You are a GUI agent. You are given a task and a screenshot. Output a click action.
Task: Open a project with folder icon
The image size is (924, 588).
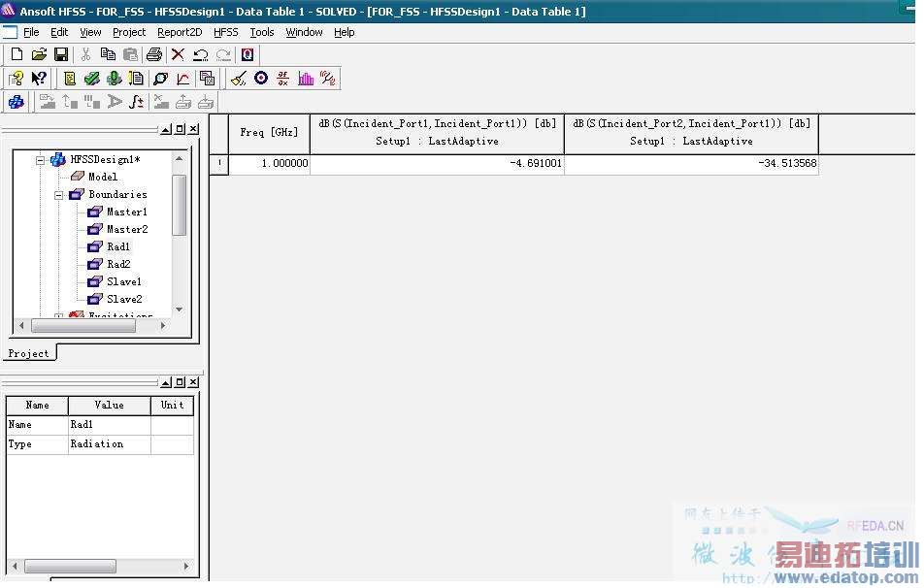coord(39,54)
